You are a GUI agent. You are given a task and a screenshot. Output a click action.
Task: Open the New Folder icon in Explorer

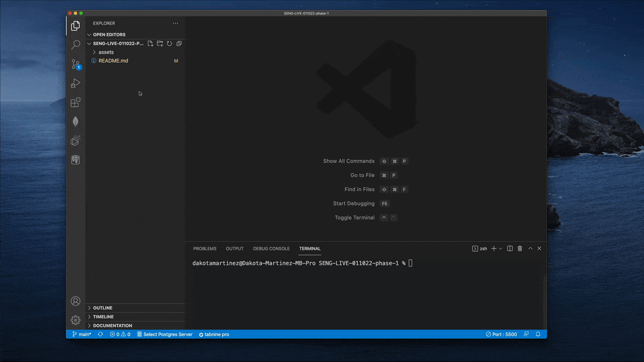pyautogui.click(x=159, y=43)
